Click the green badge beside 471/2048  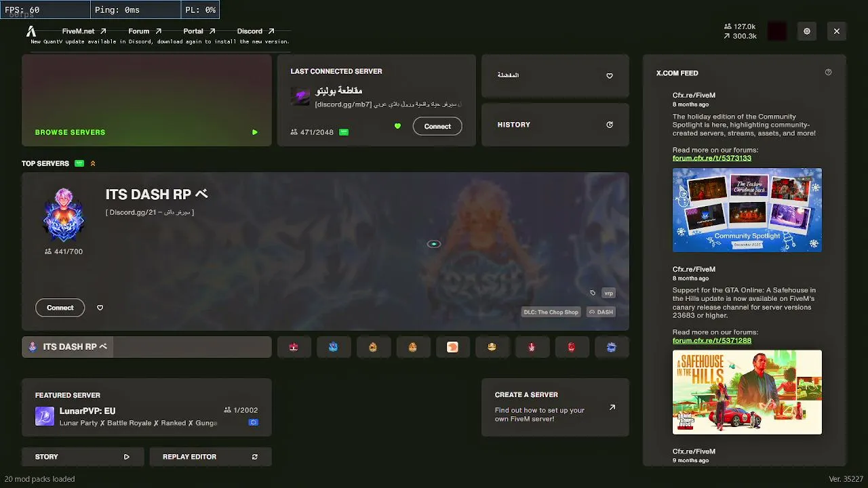pos(344,132)
